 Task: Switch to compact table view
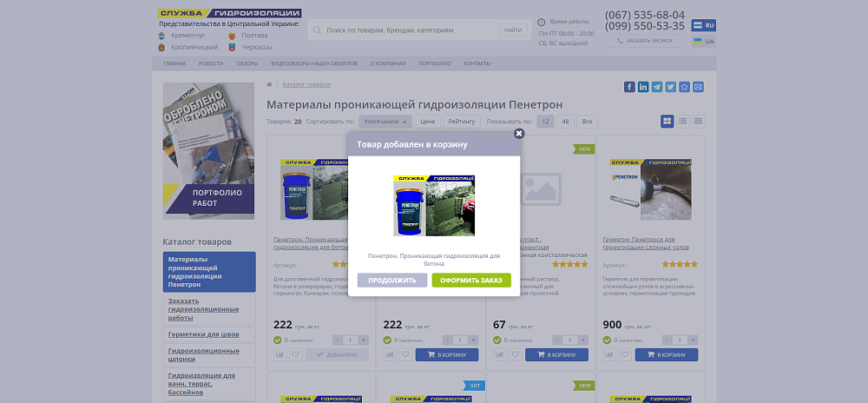pyautogui.click(x=699, y=122)
